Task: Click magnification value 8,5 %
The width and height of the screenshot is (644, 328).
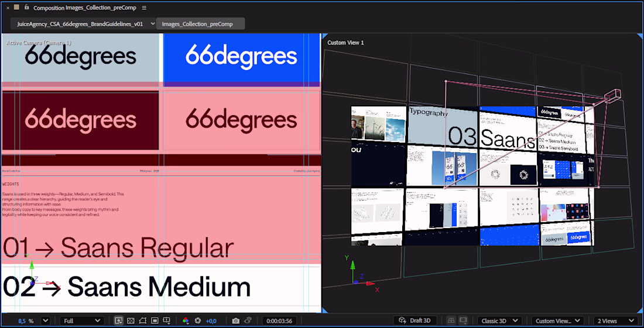Action: 26,321
